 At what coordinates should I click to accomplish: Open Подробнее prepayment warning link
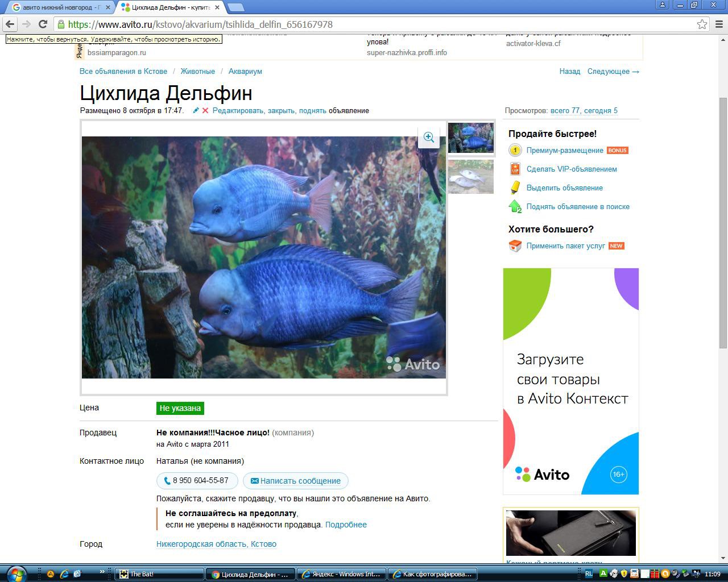pyautogui.click(x=346, y=525)
